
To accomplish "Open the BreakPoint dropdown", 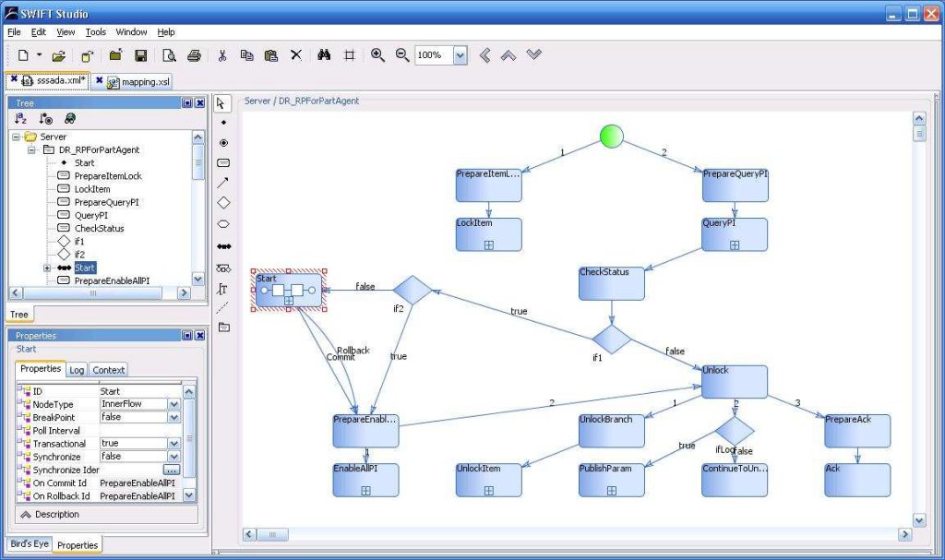I will tap(174, 417).
